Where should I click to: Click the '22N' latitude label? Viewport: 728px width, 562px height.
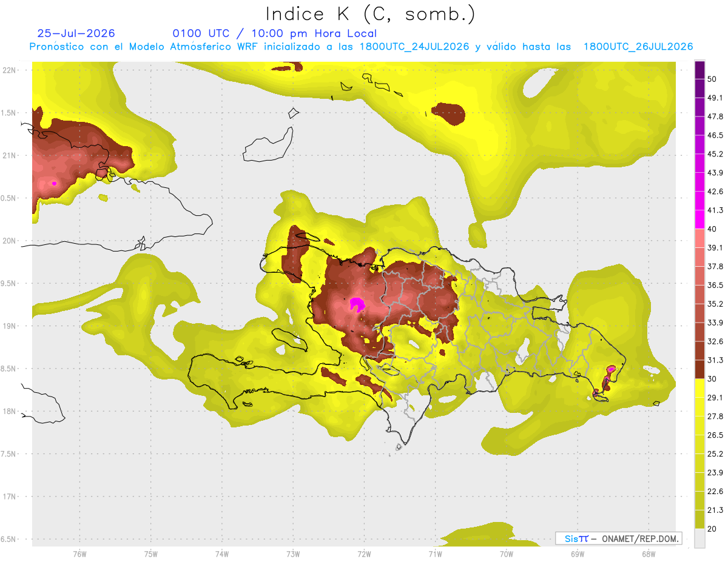coord(9,70)
